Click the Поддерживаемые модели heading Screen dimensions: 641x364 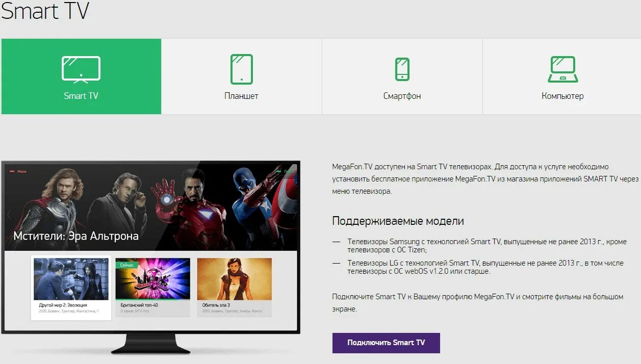[398, 221]
